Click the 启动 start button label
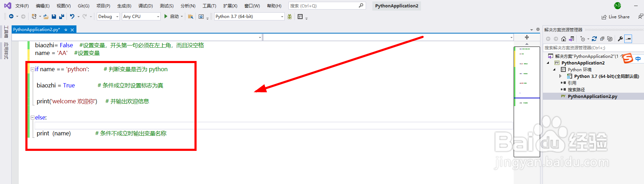644x184 pixels. tap(174, 17)
